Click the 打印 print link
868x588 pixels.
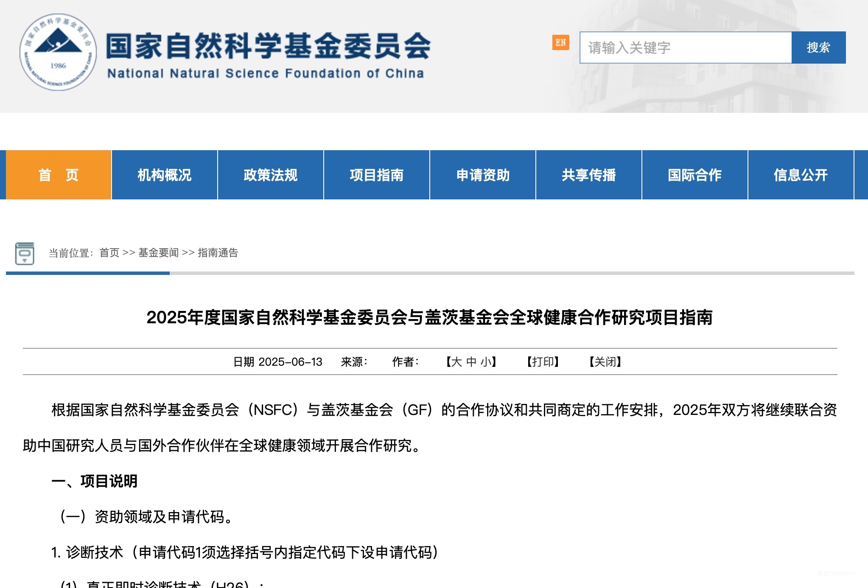[543, 362]
